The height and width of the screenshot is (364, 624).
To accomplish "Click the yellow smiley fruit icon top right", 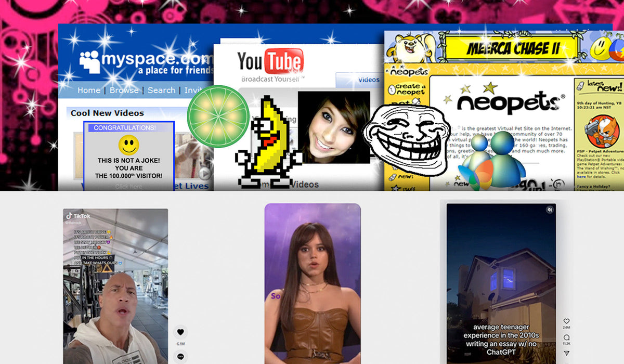I will coord(601,48).
